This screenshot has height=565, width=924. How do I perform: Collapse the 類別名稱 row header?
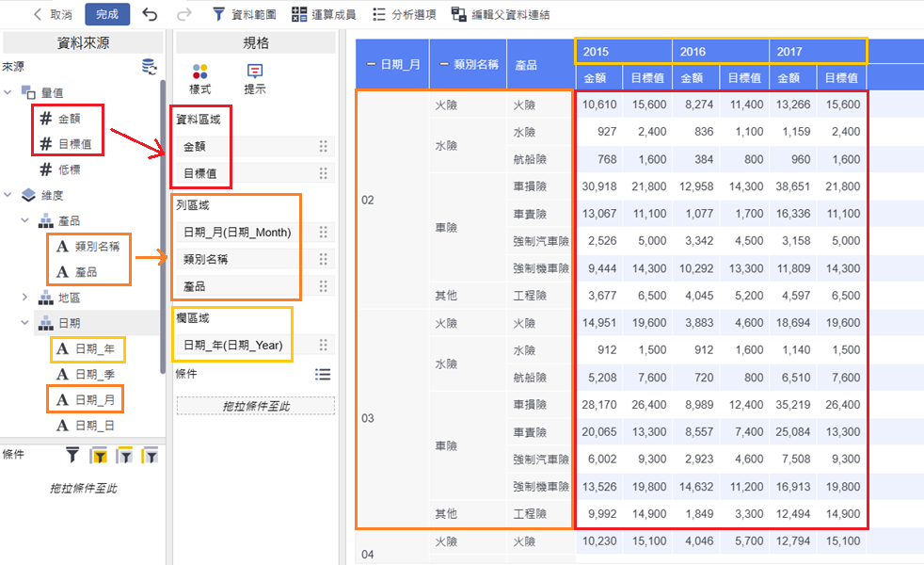pos(444,65)
